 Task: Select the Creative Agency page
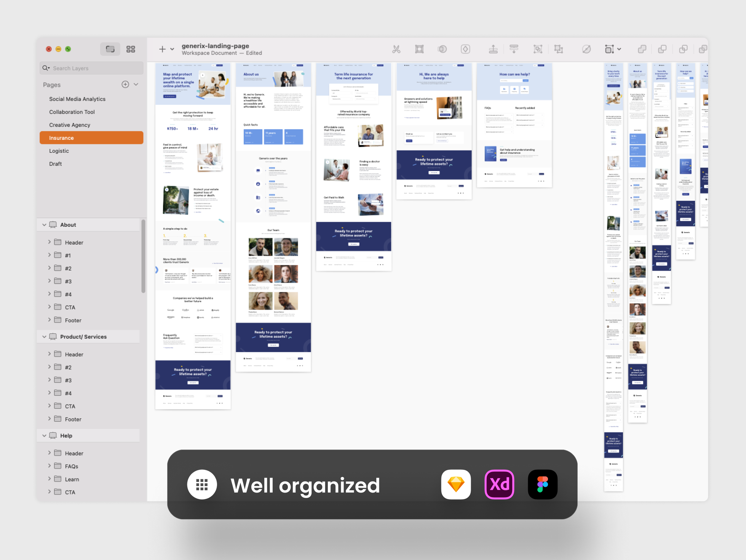(70, 125)
